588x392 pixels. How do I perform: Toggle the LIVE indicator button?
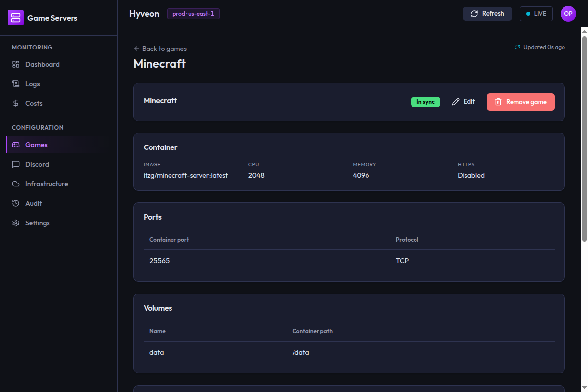[536, 14]
